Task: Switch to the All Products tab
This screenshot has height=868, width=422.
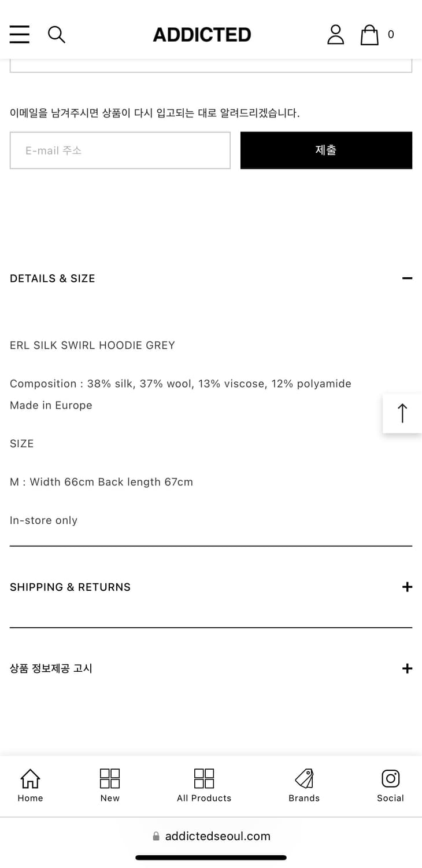Action: tap(204, 785)
